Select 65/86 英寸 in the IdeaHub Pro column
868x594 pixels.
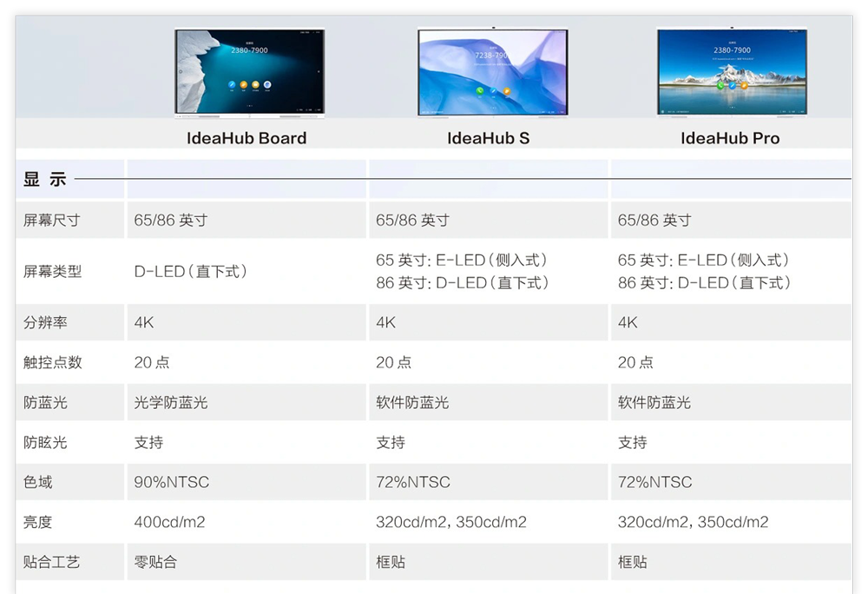(654, 221)
